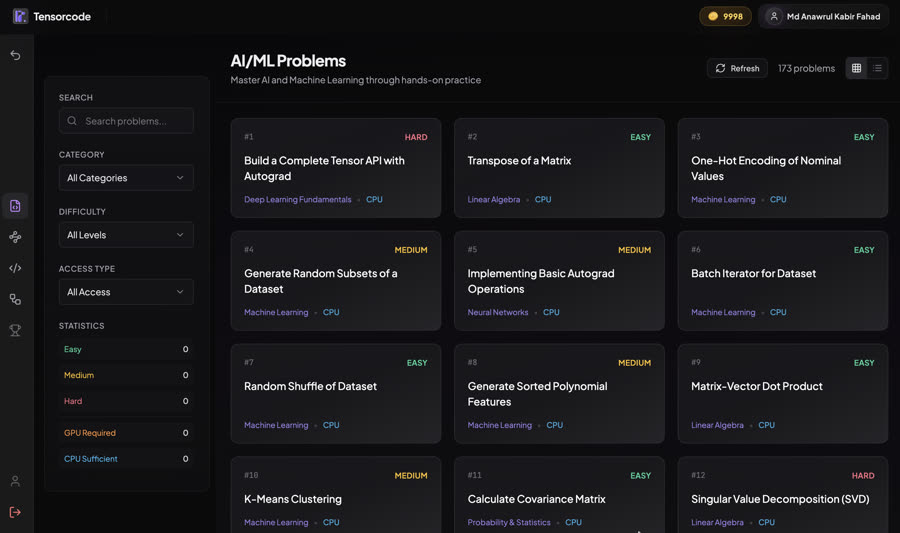This screenshot has height=533, width=900.
Task: Click Linear Algebra tag on Matrix-Vector Dot Product
Action: 717,426
